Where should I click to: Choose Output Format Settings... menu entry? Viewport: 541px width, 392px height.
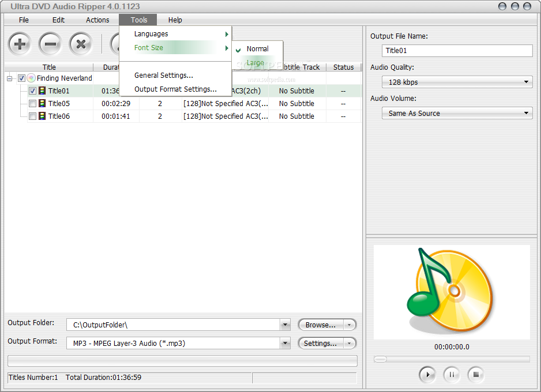coord(175,89)
